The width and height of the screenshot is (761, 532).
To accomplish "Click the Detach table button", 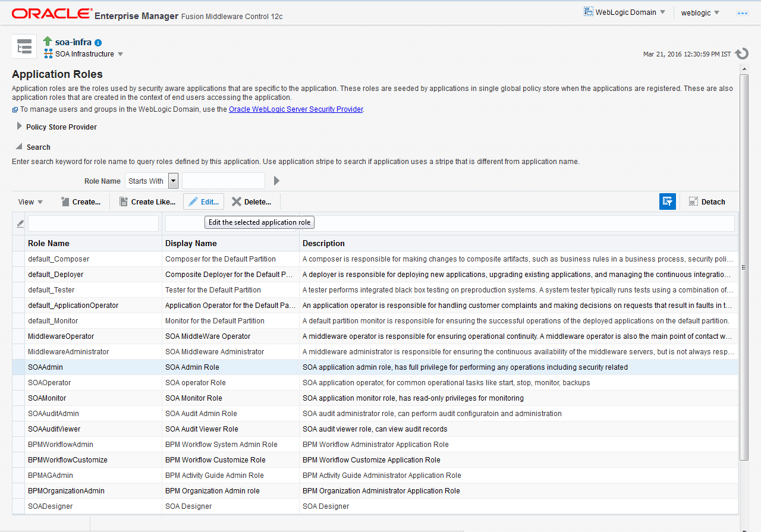I will [707, 202].
